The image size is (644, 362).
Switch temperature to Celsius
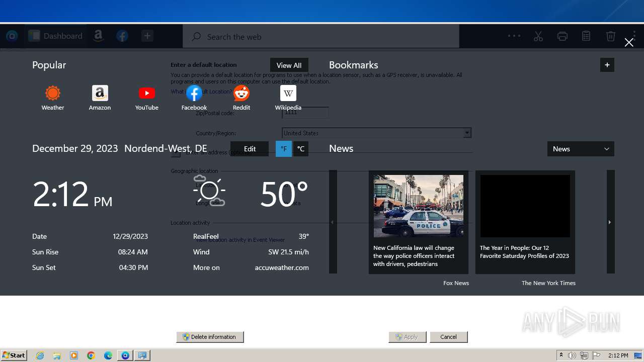coord(301,149)
